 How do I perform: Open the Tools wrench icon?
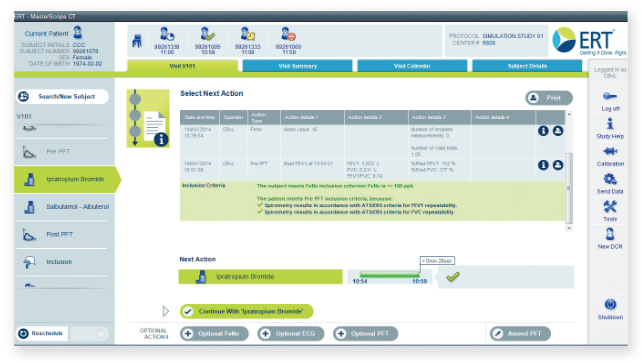(610, 206)
